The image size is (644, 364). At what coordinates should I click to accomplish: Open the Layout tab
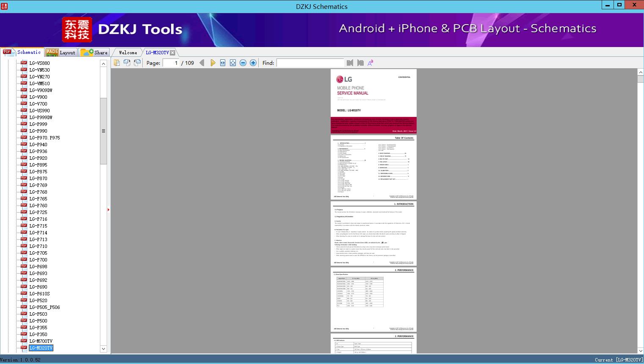point(61,53)
